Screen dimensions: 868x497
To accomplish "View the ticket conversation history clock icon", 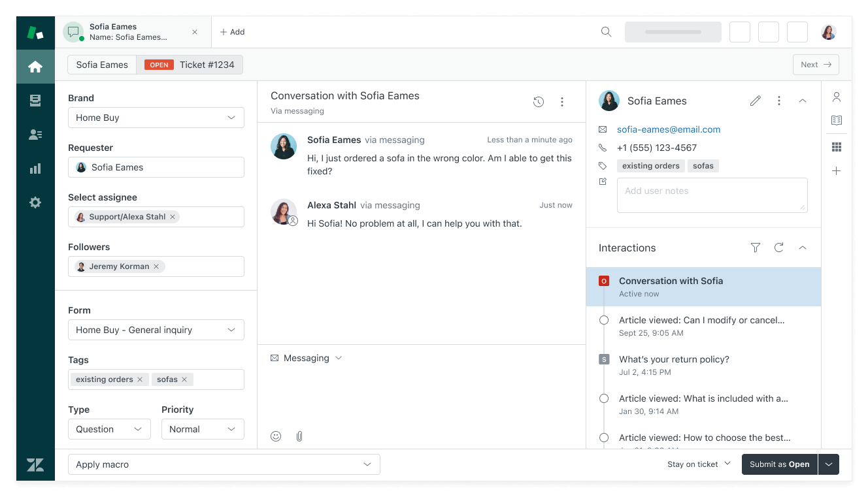I will [x=538, y=102].
